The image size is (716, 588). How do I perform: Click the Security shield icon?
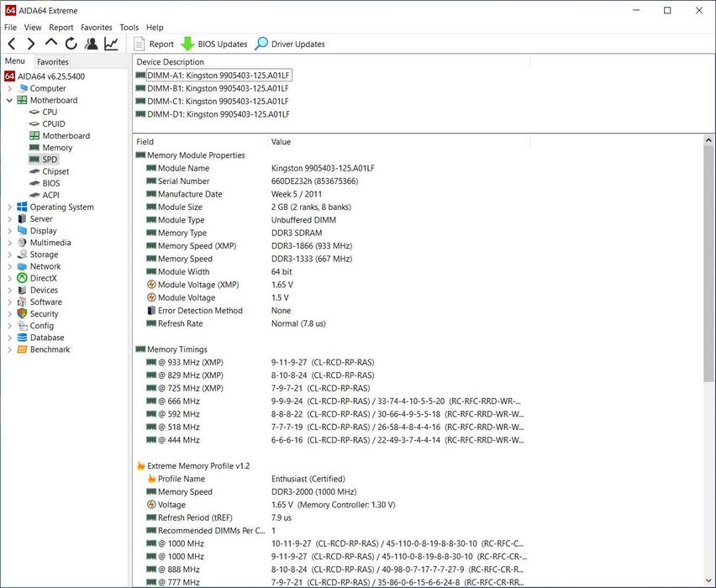tap(22, 313)
